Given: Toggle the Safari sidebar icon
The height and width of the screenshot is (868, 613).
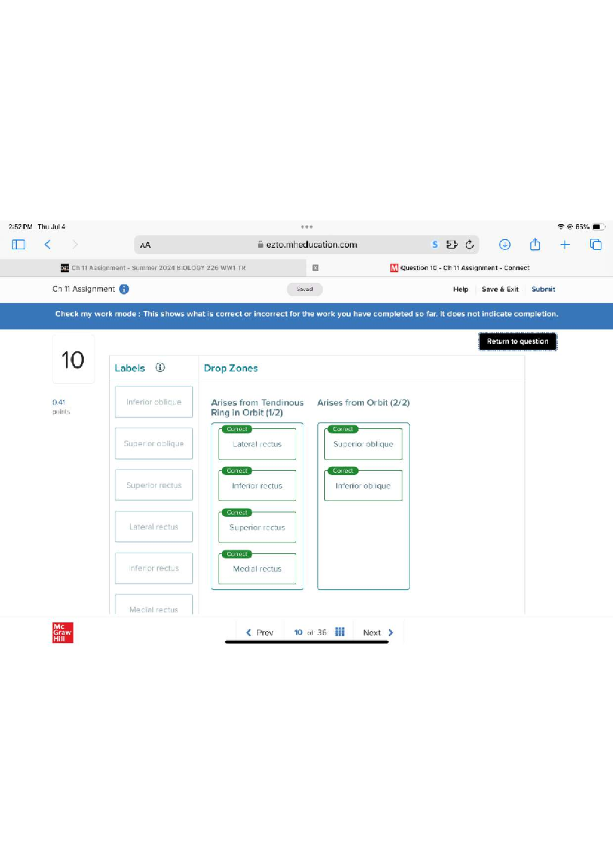Looking at the screenshot, I should click(x=18, y=245).
